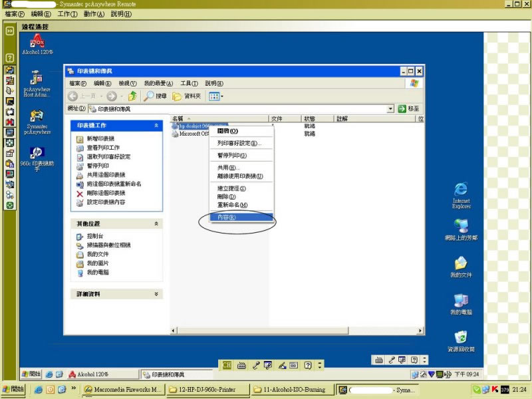Click the local 開始 Start button
The image size is (532, 399).
pyautogui.click(x=13, y=389)
